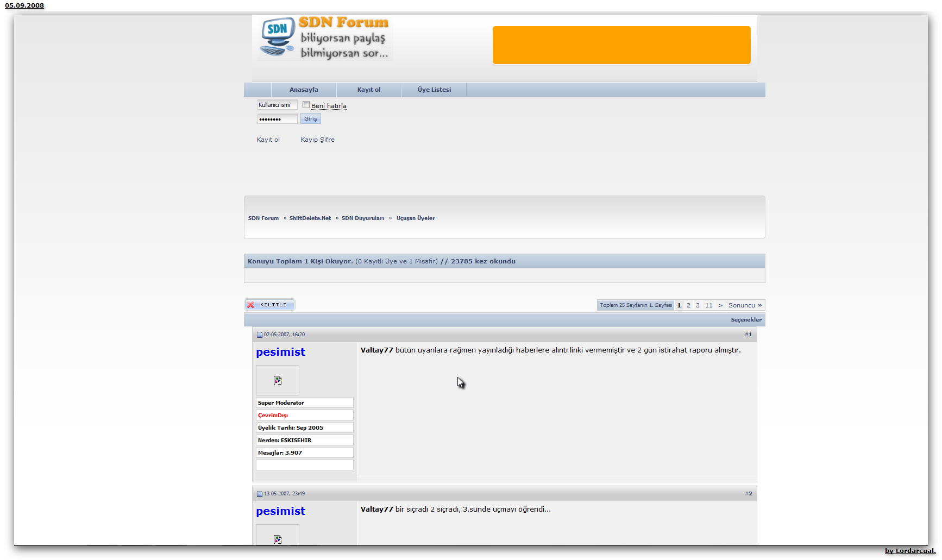Jump to page 11 of the thread

click(x=709, y=305)
